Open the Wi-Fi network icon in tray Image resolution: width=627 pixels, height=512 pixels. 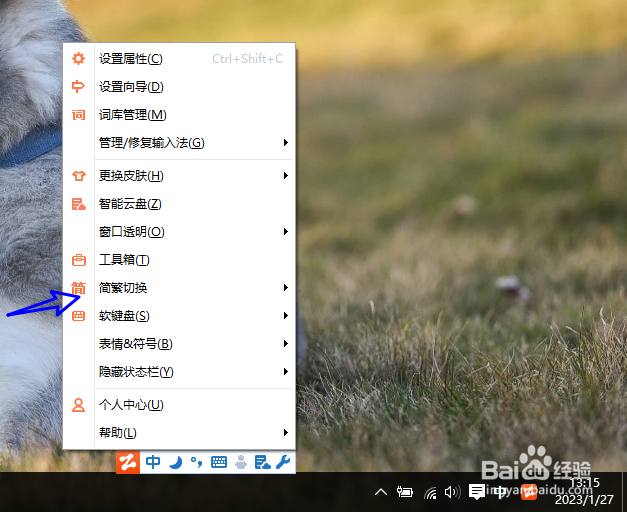(x=430, y=493)
